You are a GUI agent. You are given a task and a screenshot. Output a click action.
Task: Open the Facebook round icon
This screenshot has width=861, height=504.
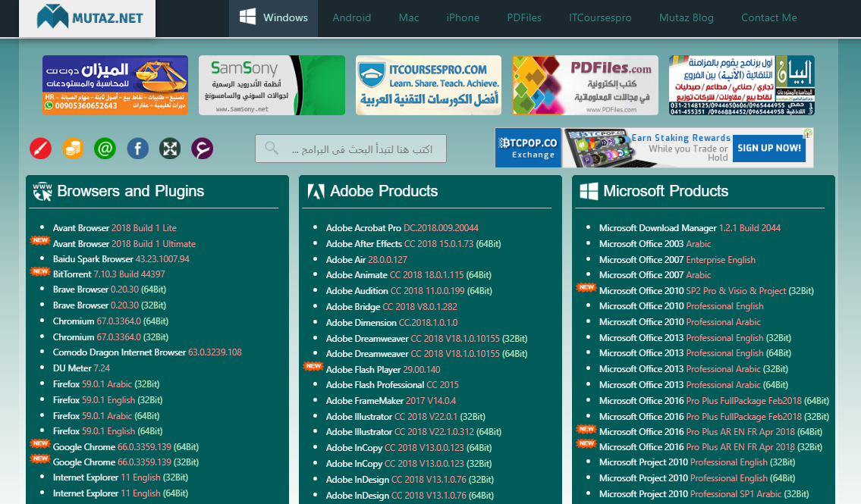pyautogui.click(x=138, y=149)
